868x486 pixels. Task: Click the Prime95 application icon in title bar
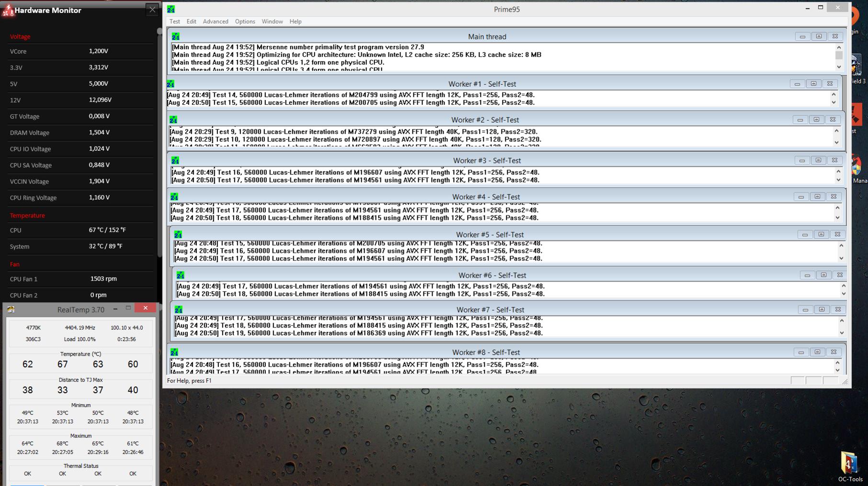tap(171, 9)
